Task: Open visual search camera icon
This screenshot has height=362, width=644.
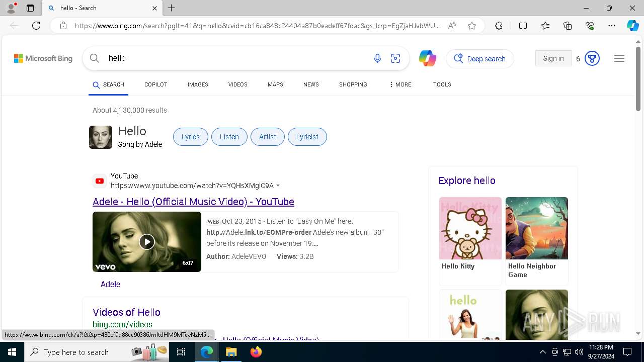Action: (x=395, y=58)
